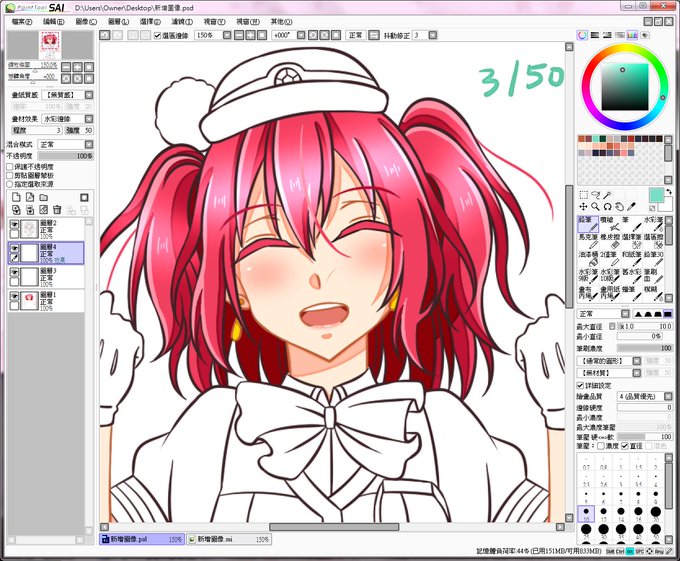
Task: Switch to 新增圖像.sai document tab
Action: click(229, 539)
